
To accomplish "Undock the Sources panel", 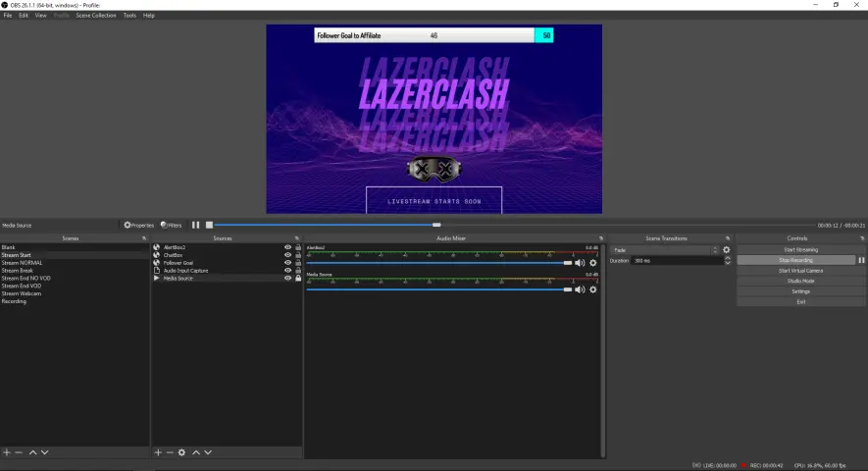I will 297,238.
